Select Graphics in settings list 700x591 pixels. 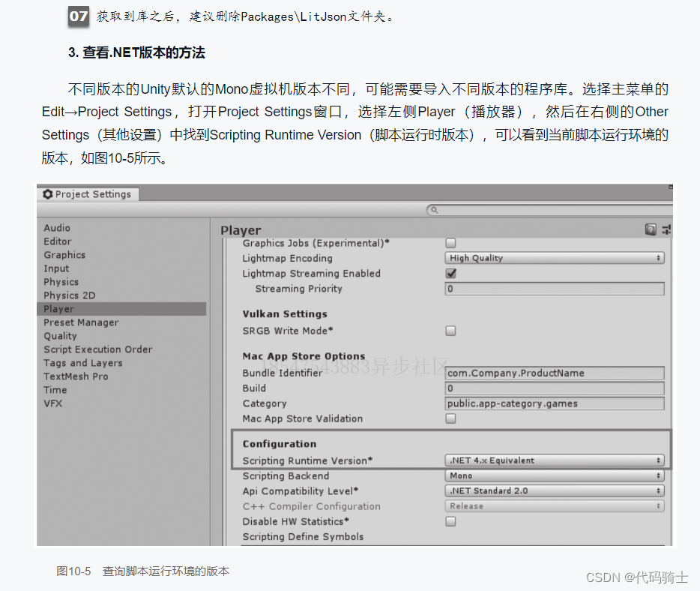tap(64, 255)
